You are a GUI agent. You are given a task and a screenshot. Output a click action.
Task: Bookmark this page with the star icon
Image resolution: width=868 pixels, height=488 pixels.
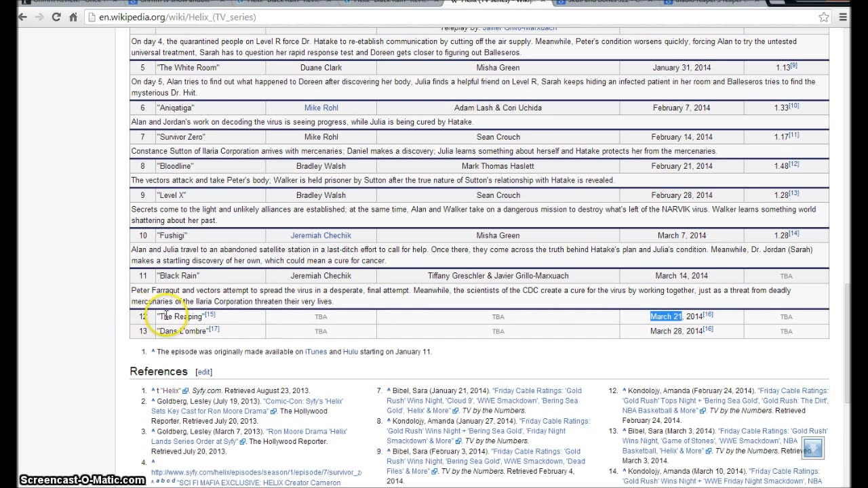point(824,17)
